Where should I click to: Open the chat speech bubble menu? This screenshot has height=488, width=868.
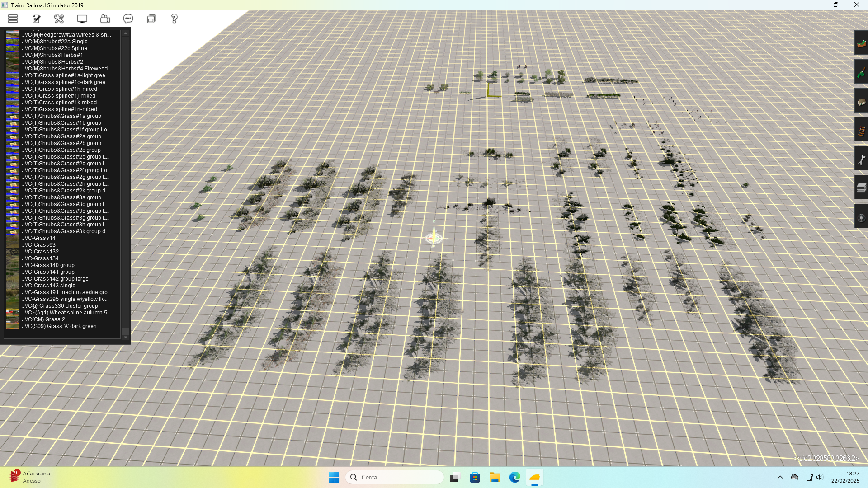[128, 19]
